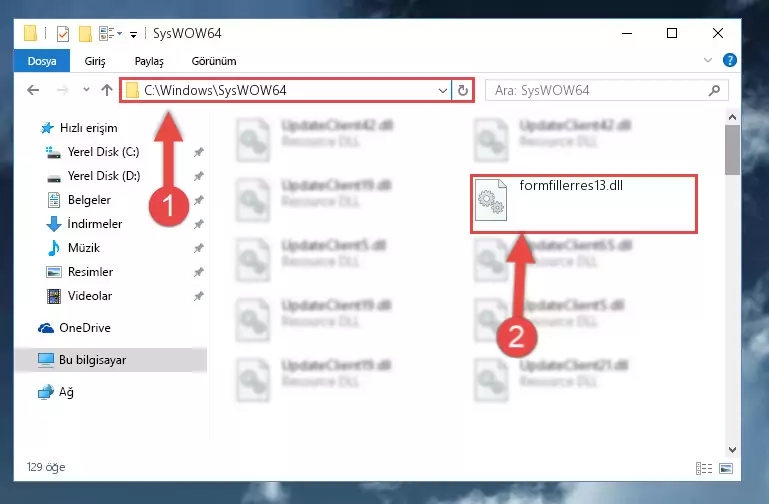The height and width of the screenshot is (504, 769).
Task: Select Hızlı erişim in the navigation pane
Action: [x=79, y=128]
